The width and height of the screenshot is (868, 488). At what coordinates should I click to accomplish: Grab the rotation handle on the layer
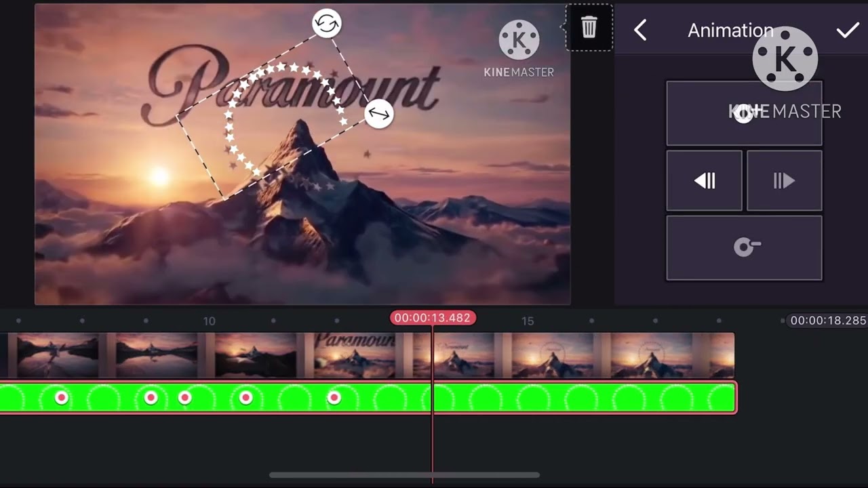(327, 24)
